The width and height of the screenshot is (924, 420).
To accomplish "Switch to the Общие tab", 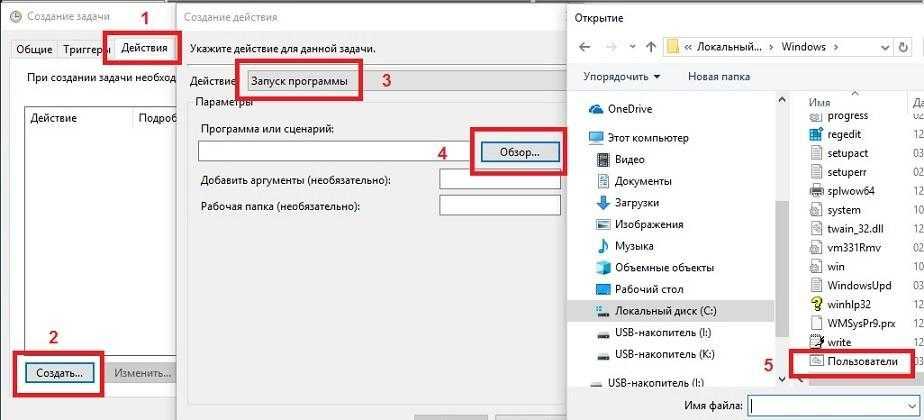I will point(33,50).
